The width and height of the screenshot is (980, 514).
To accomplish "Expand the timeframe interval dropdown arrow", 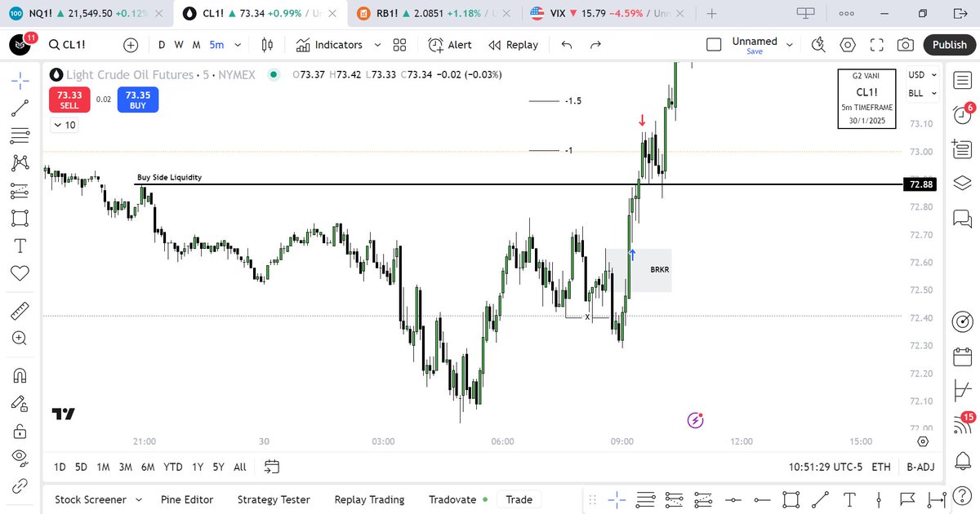I will (x=238, y=45).
